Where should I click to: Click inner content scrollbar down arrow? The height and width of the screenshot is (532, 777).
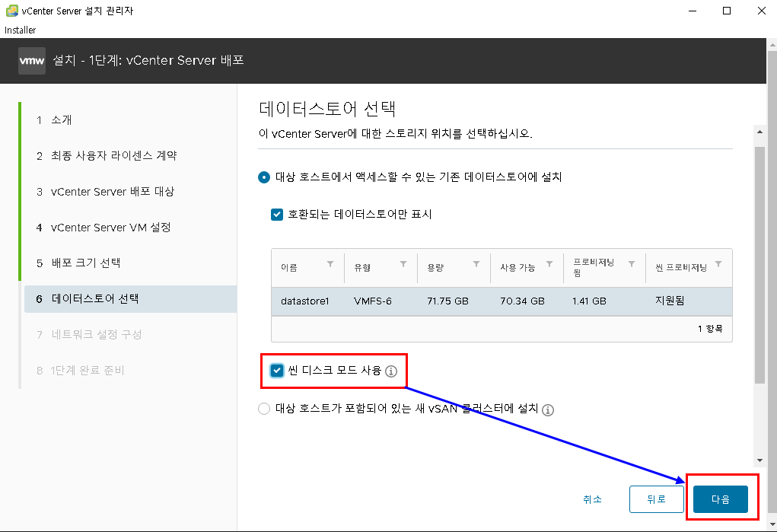click(759, 460)
